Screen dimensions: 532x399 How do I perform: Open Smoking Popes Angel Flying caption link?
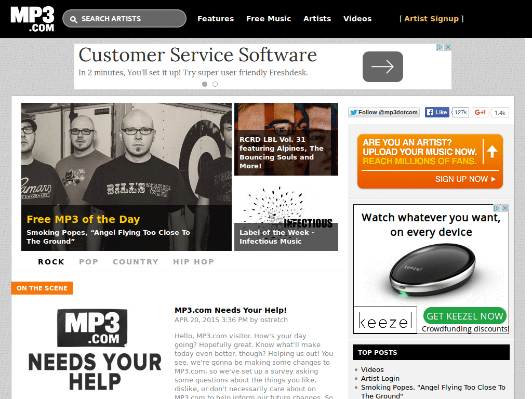(x=108, y=237)
